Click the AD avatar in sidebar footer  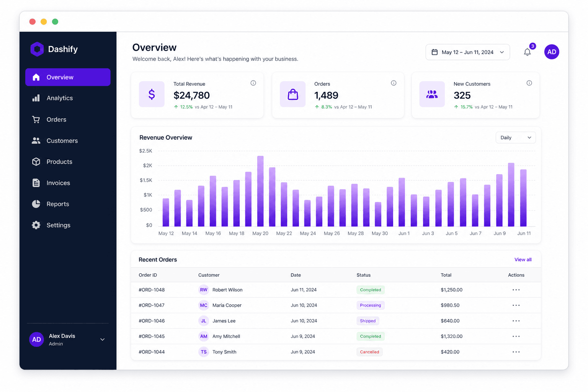coord(36,340)
